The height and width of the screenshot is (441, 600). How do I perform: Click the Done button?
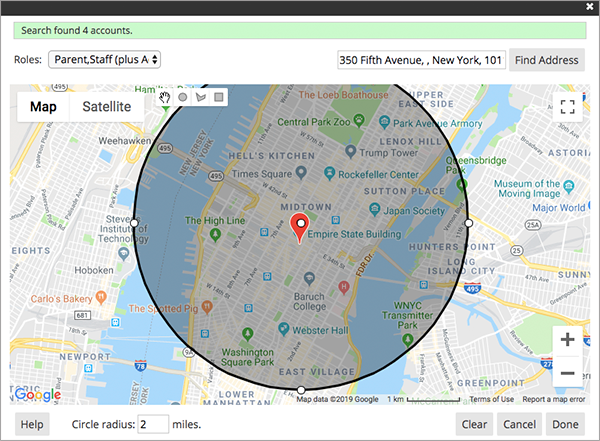pos(565,424)
